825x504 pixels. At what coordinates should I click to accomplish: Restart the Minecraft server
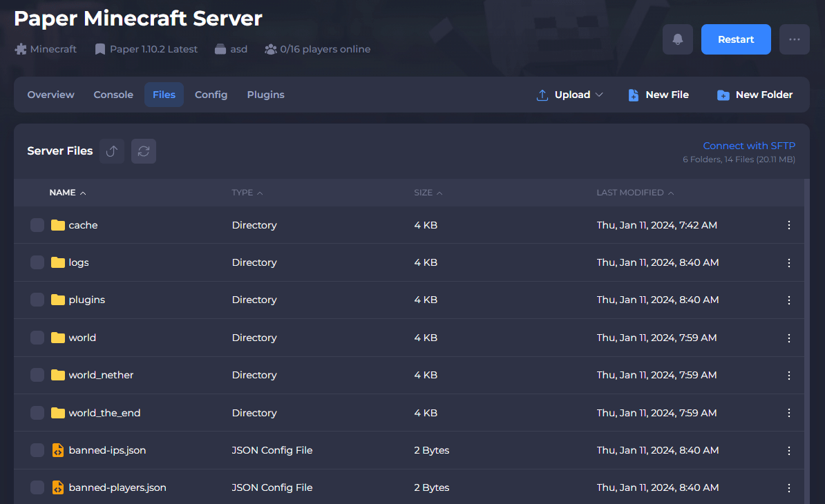(x=736, y=39)
